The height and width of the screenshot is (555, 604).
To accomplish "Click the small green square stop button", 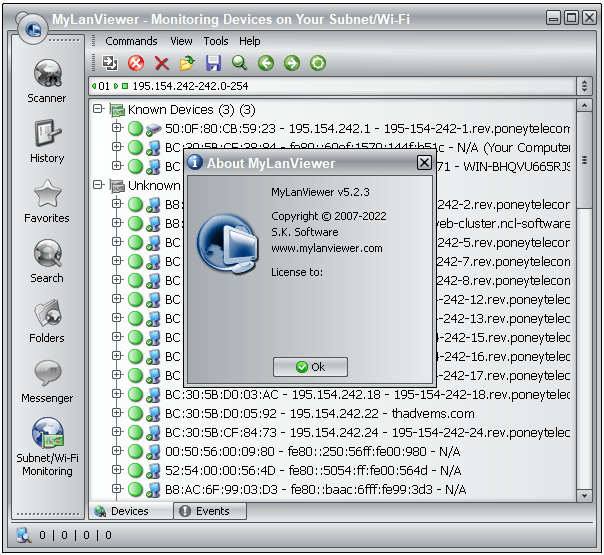I will (x=125, y=86).
